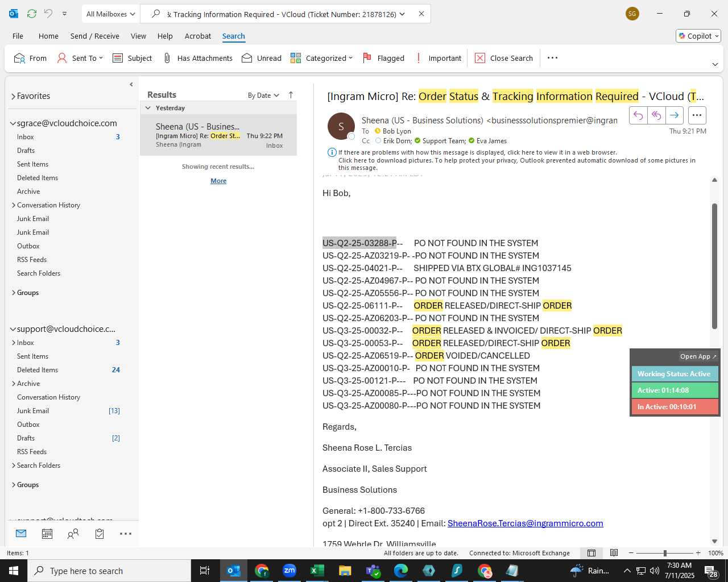Open the Mail view icon
The width and height of the screenshot is (728, 582).
[x=21, y=534]
